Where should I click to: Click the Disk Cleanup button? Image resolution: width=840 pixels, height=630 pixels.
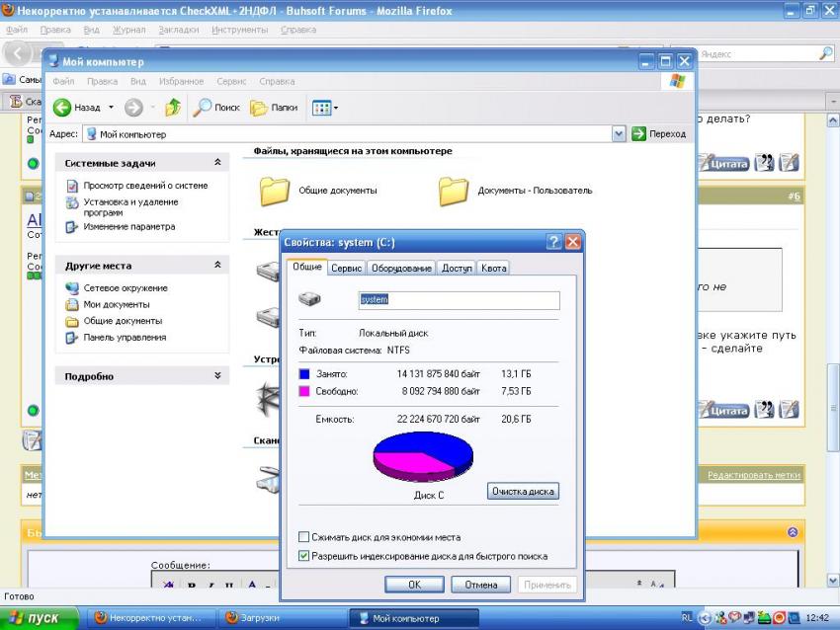coord(523,491)
